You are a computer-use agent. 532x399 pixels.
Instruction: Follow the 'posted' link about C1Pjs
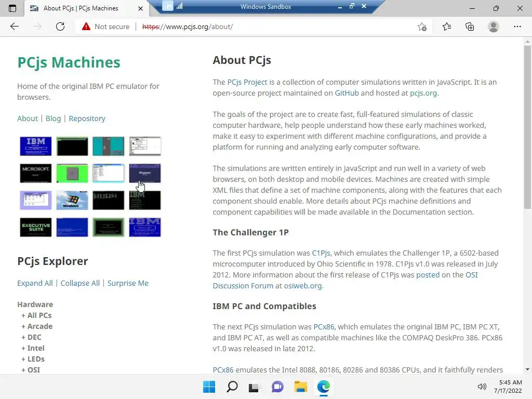point(428,275)
